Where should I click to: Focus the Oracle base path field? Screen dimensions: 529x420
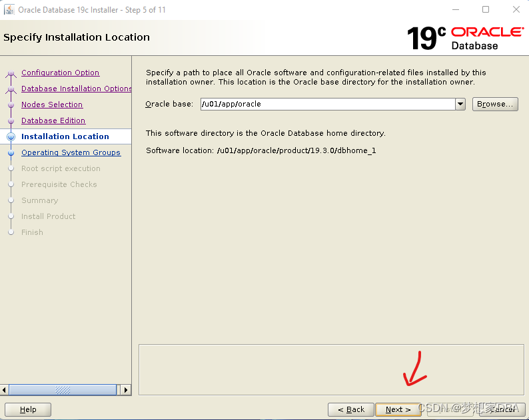pos(328,104)
